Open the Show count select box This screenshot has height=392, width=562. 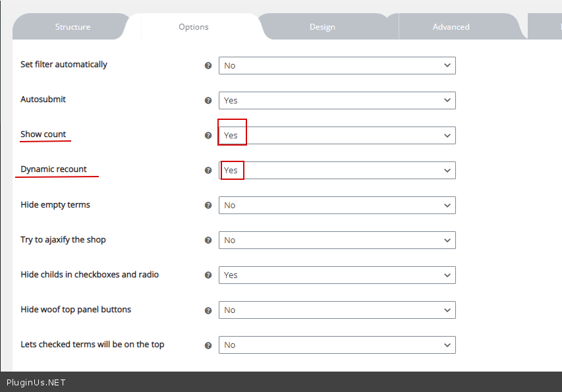coord(337,136)
